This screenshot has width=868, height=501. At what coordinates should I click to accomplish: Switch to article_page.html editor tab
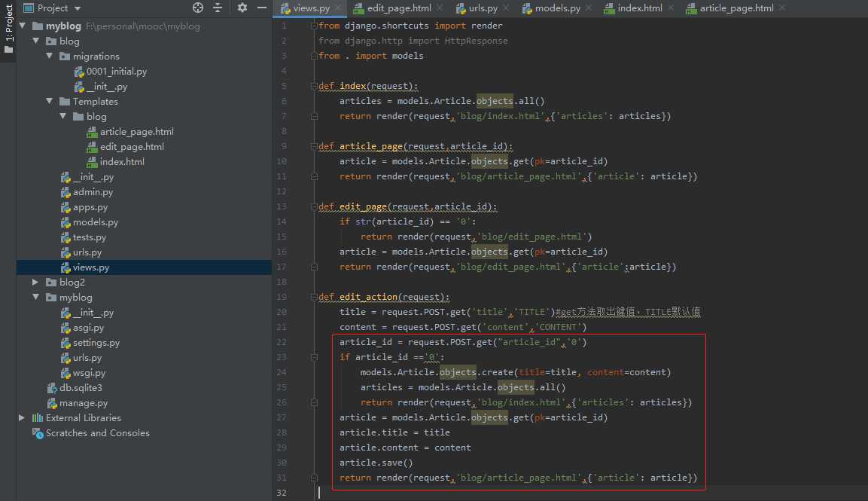point(736,8)
